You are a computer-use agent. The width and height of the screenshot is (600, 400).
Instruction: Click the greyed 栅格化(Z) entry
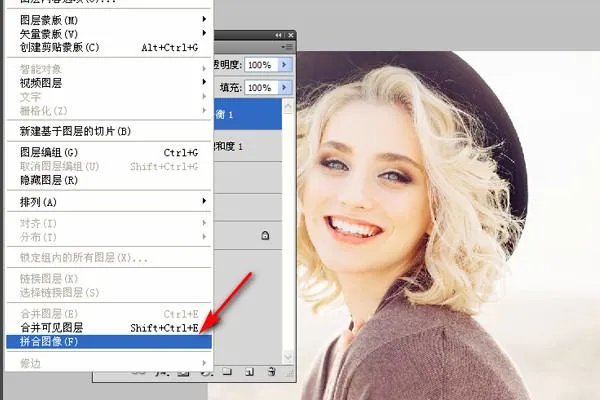click(109, 111)
